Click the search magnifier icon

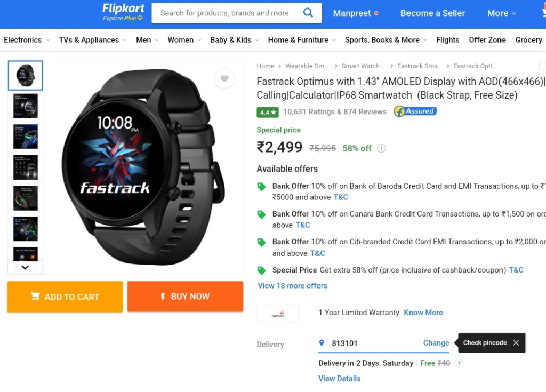308,13
